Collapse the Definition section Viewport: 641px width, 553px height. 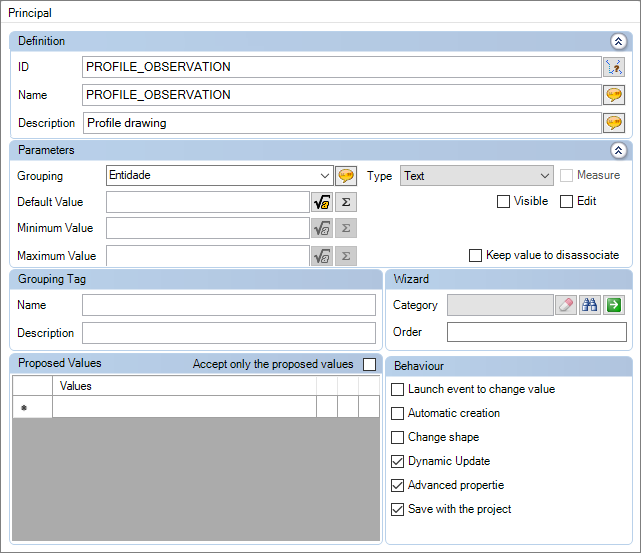tap(619, 41)
